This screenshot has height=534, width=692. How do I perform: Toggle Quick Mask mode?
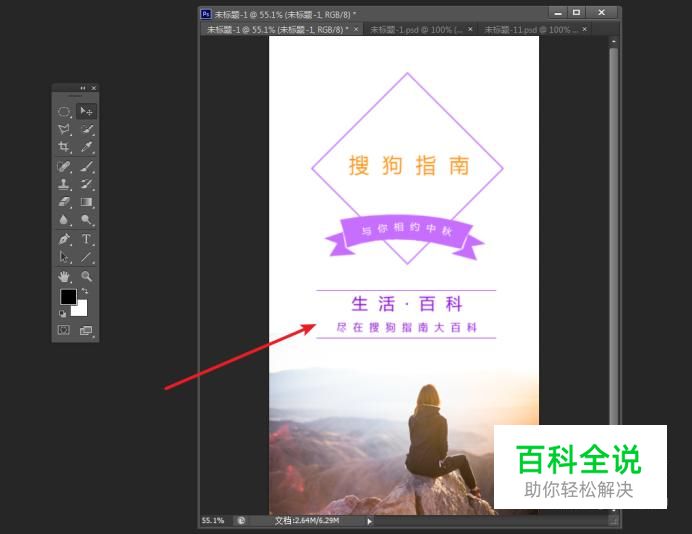64,330
